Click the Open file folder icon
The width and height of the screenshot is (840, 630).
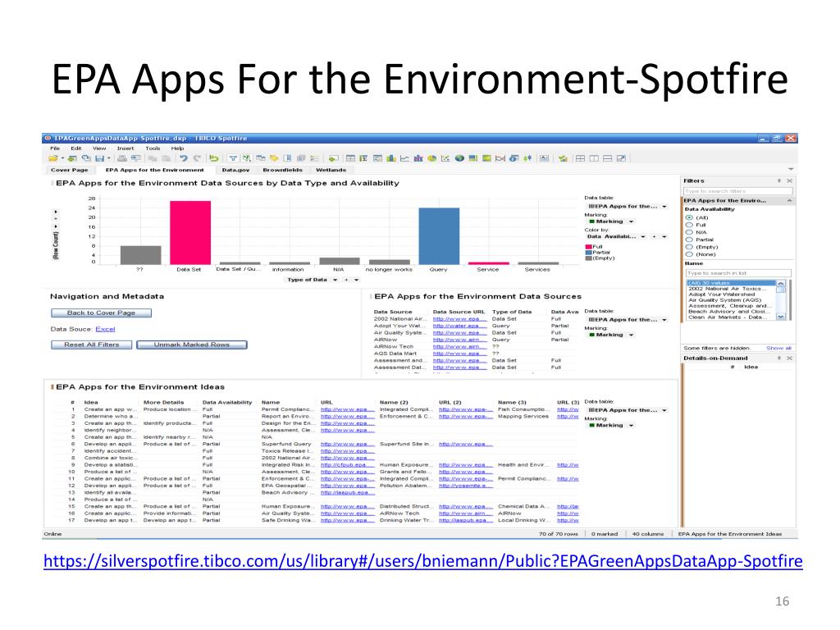click(x=52, y=158)
